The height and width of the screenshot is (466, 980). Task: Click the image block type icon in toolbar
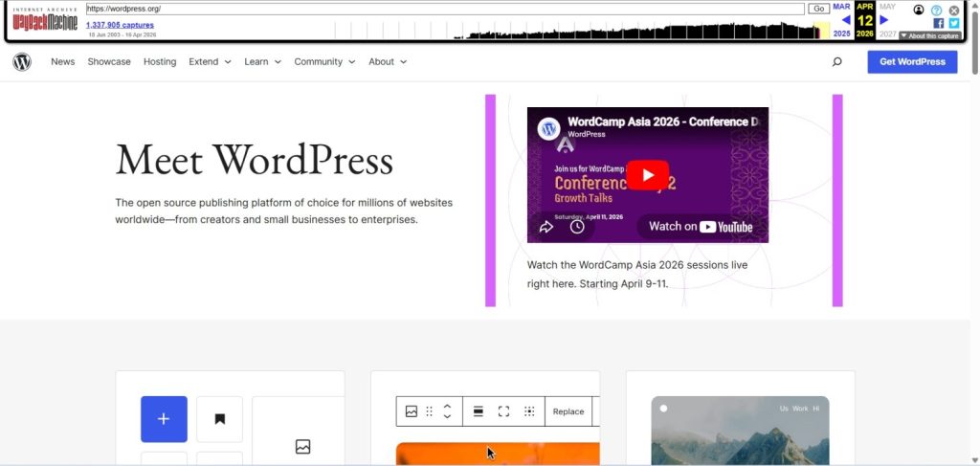[412, 411]
